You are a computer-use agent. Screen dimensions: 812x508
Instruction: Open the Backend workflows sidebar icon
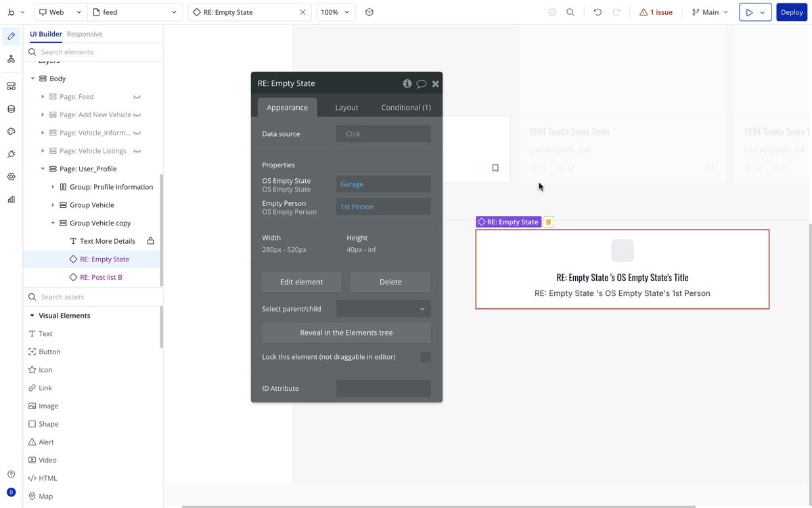(x=12, y=86)
